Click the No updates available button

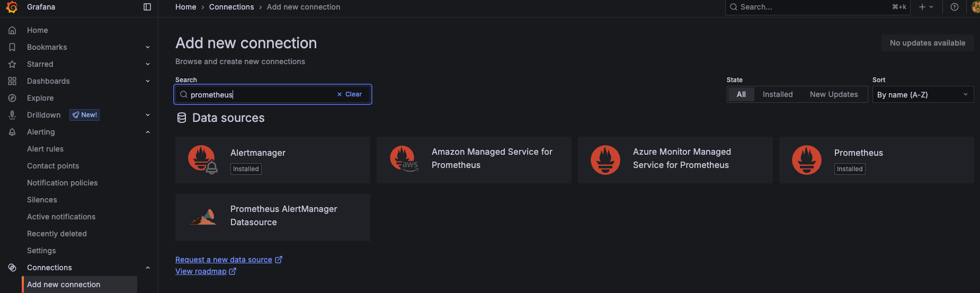coord(928,43)
